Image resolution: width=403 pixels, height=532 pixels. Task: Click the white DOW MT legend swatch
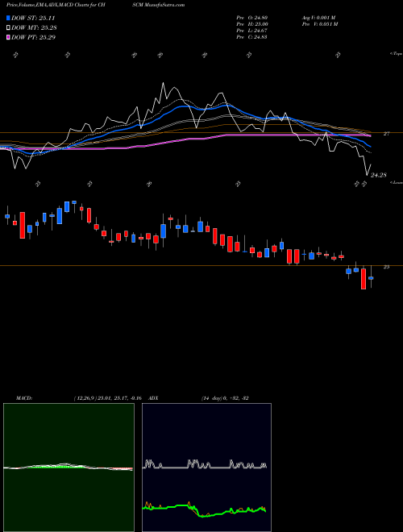pyautogui.click(x=8, y=28)
